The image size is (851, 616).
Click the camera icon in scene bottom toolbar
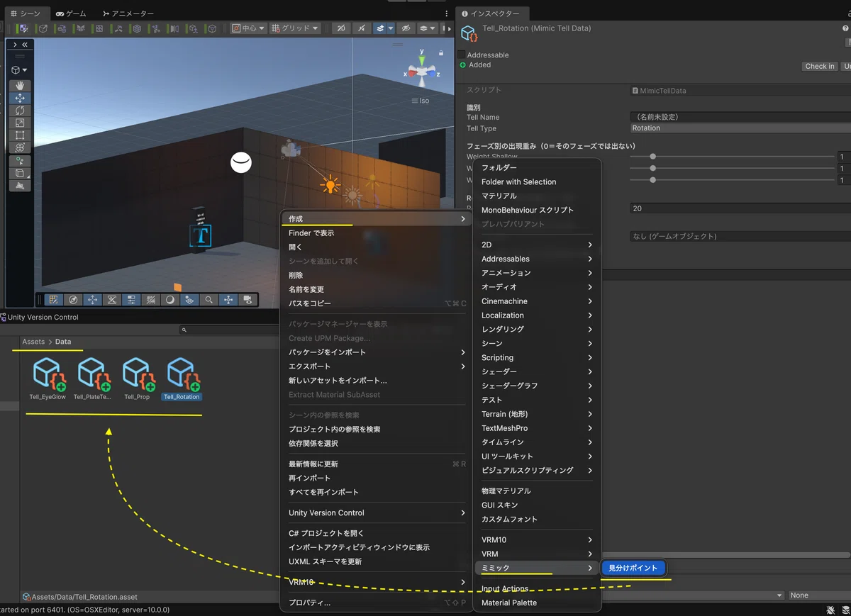click(x=247, y=300)
